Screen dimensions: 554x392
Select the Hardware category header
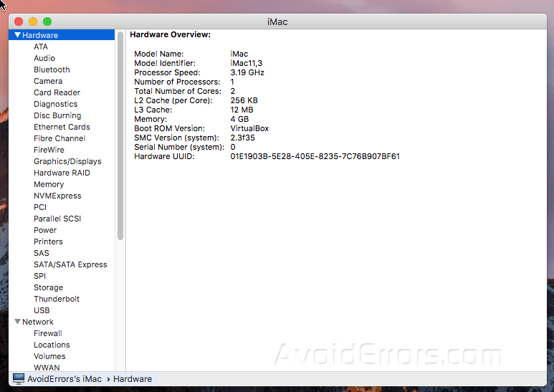point(62,35)
